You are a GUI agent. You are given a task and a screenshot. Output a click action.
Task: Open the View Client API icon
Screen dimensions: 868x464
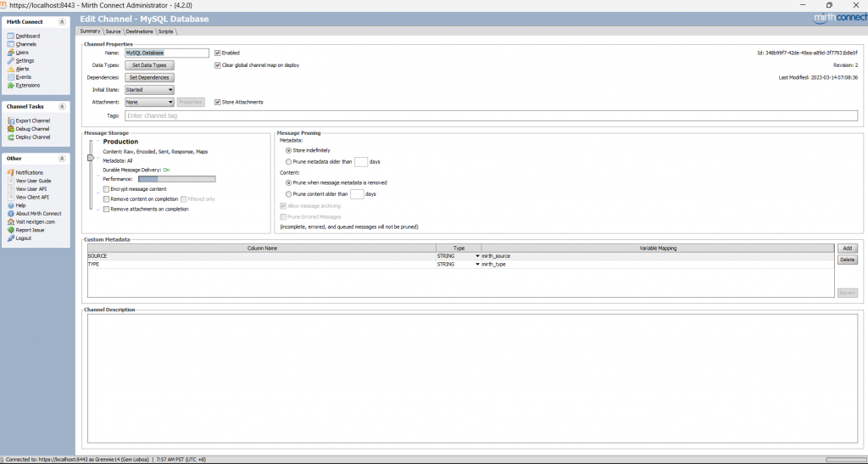point(10,197)
